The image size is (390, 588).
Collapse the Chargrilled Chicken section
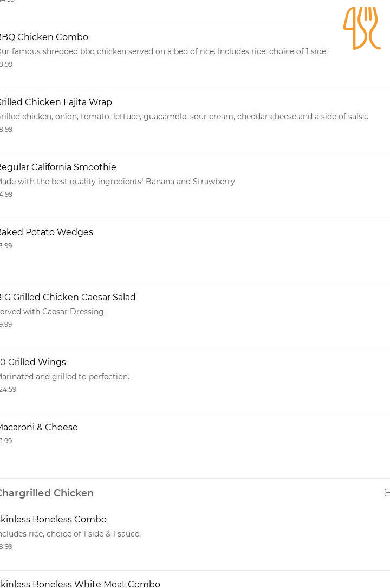pos(387,493)
